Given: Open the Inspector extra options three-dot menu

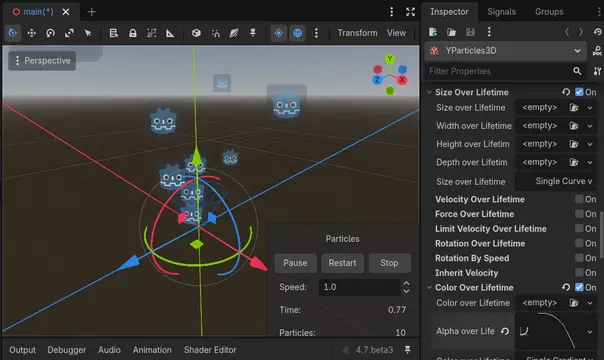Looking at the screenshot, I should pos(489,32).
